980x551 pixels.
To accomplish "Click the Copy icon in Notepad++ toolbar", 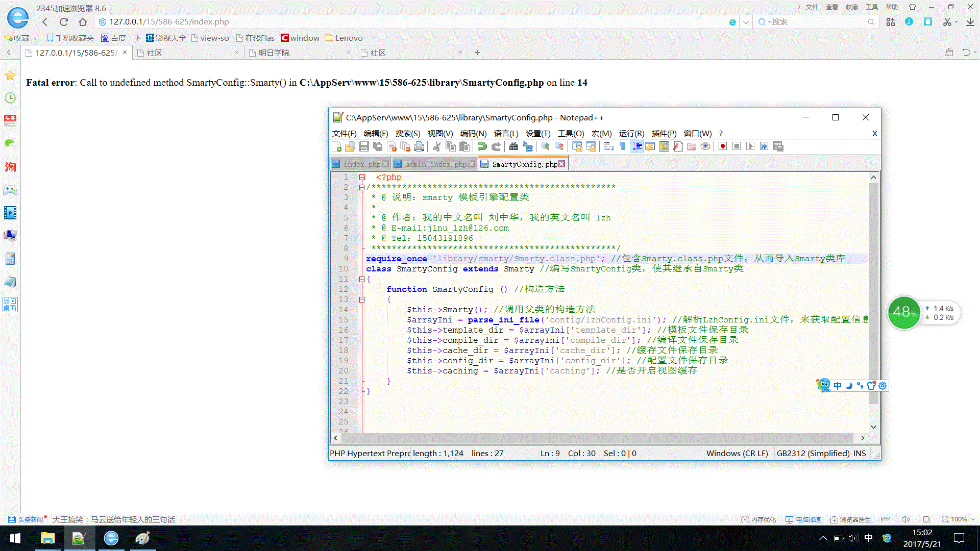I will point(451,147).
